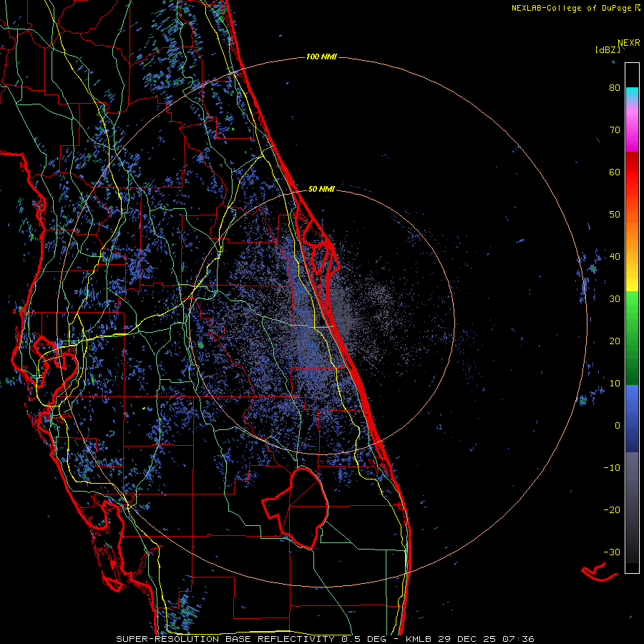The width and height of the screenshot is (644, 644).
Task: Click the -20 value on the dBZ scale
Action: [612, 510]
